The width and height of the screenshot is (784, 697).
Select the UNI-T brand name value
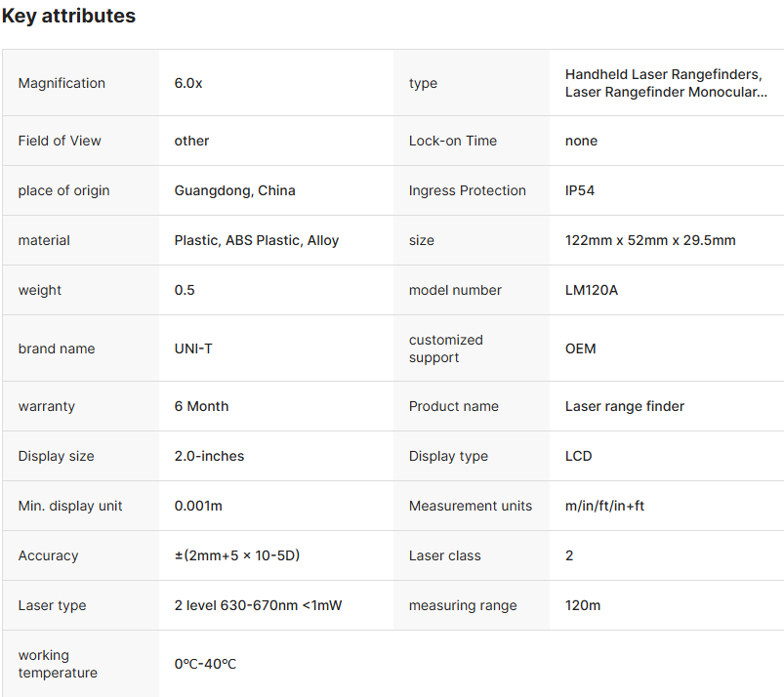(x=193, y=348)
